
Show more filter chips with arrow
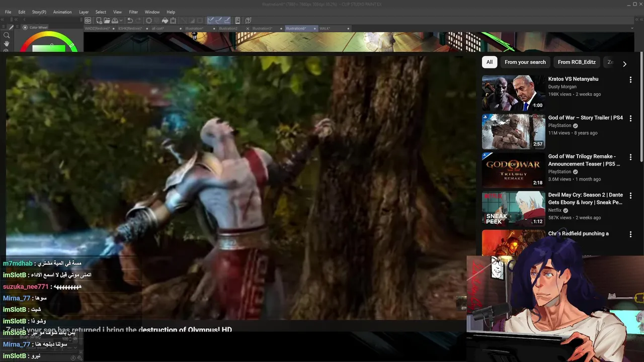[x=624, y=64]
